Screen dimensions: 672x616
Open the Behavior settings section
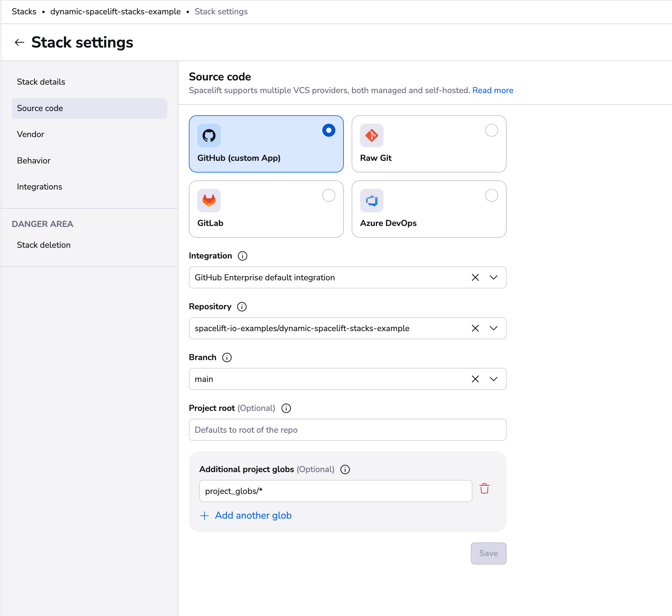tap(34, 161)
